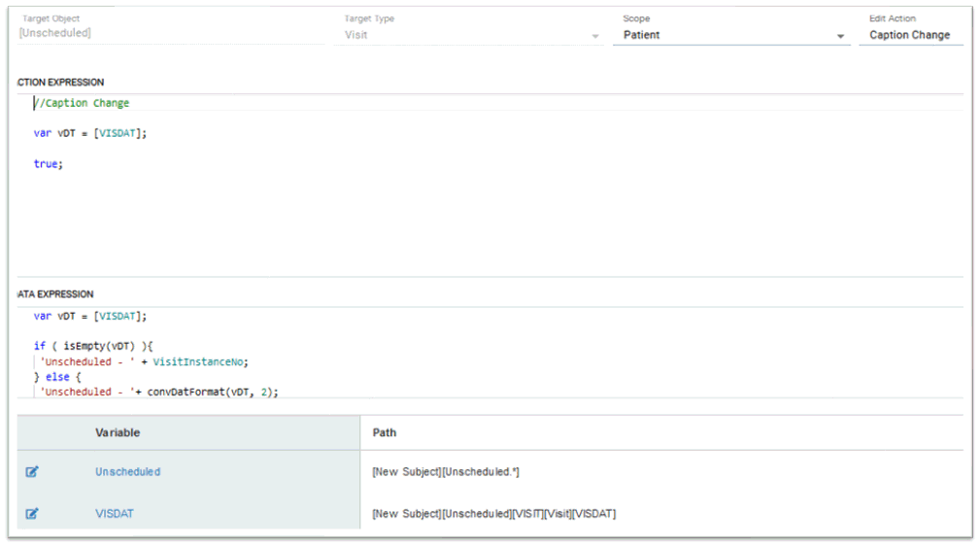
Task: Edit the Unscheduled variable row
Action: pos(32,471)
